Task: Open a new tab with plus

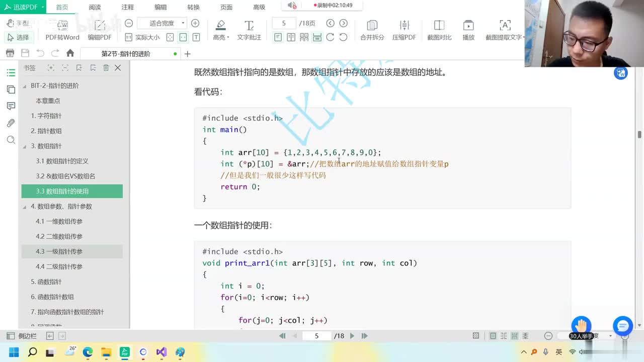Action: click(188, 54)
